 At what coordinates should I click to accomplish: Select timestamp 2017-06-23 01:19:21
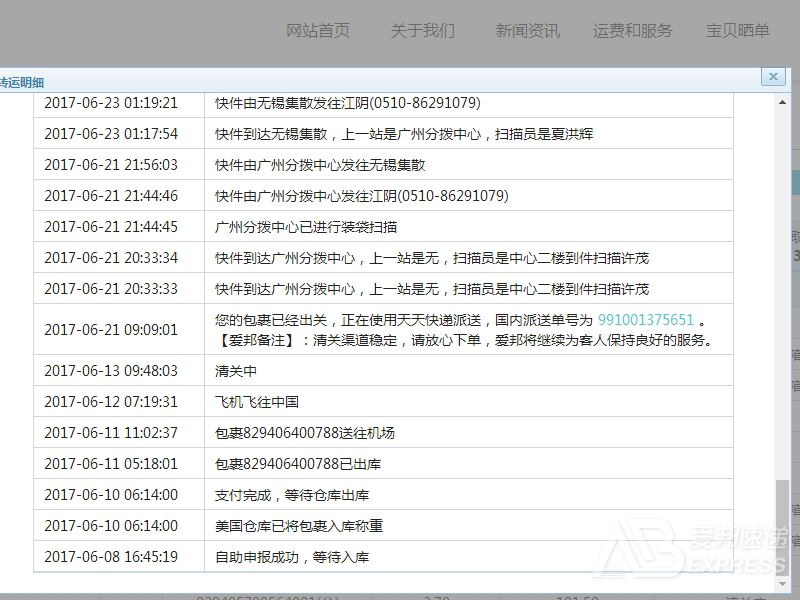[111, 103]
